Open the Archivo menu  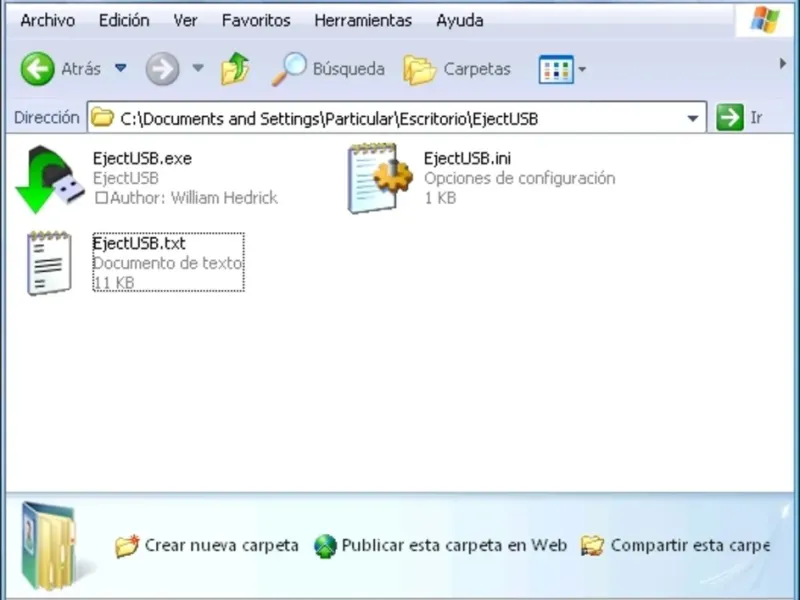(47, 20)
